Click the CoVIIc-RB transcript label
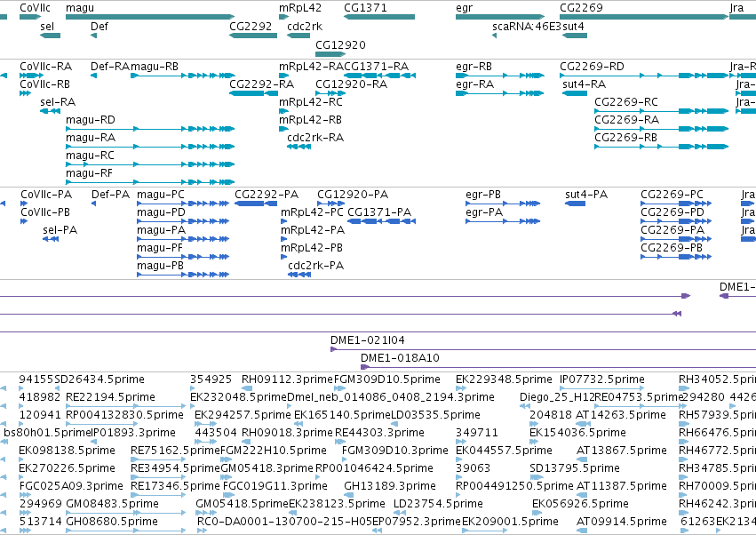This screenshot has width=756, height=535. point(44,84)
